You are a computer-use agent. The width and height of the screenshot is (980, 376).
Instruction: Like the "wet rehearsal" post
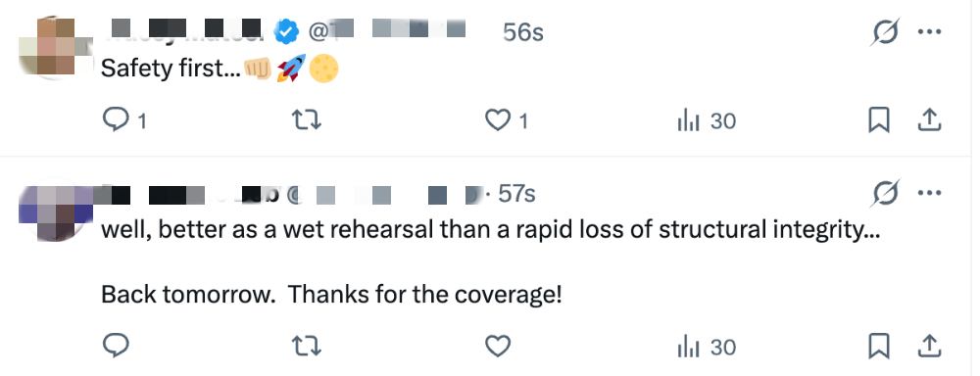point(498,346)
